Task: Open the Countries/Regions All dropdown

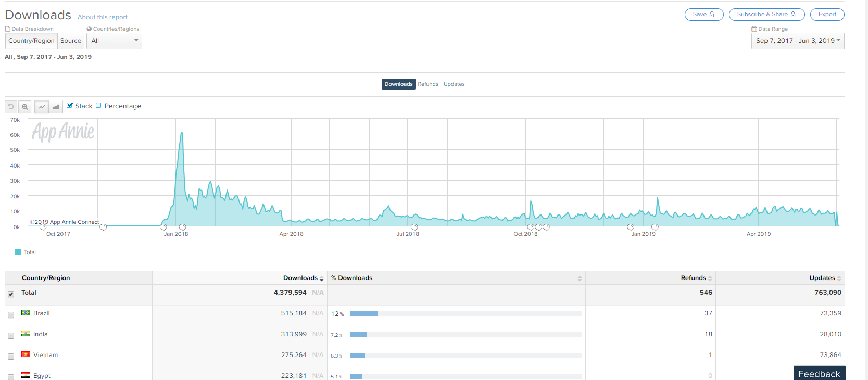Action: click(114, 41)
